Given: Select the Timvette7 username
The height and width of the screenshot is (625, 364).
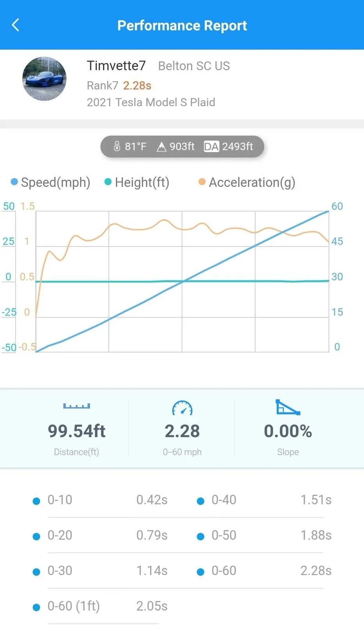Looking at the screenshot, I should 116,66.
